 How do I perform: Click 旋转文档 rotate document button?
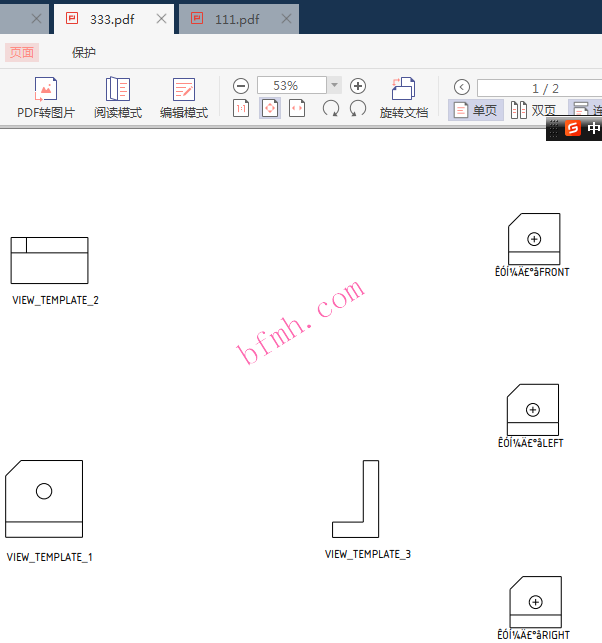point(404,98)
